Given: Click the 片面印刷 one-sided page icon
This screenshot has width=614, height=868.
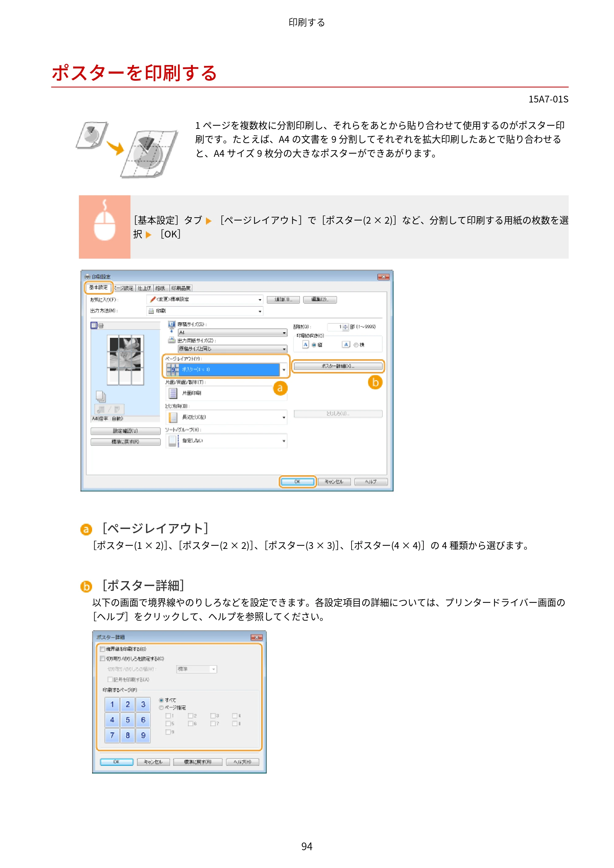Looking at the screenshot, I should [x=173, y=393].
